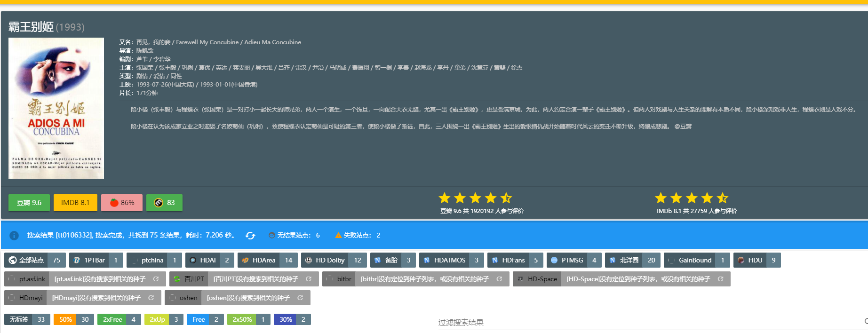868x333 pixels.
Task: Retry search on bitbr
Action: click(499, 279)
